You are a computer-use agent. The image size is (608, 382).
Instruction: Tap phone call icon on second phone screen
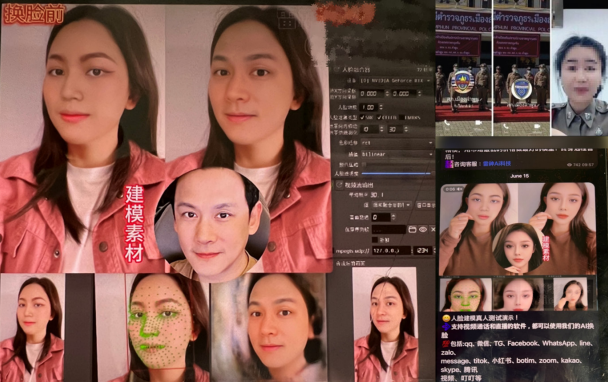pyautogui.click(x=506, y=126)
